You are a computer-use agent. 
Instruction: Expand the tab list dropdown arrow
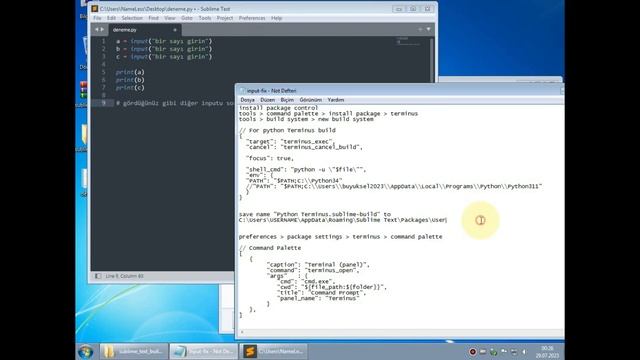coord(428,29)
